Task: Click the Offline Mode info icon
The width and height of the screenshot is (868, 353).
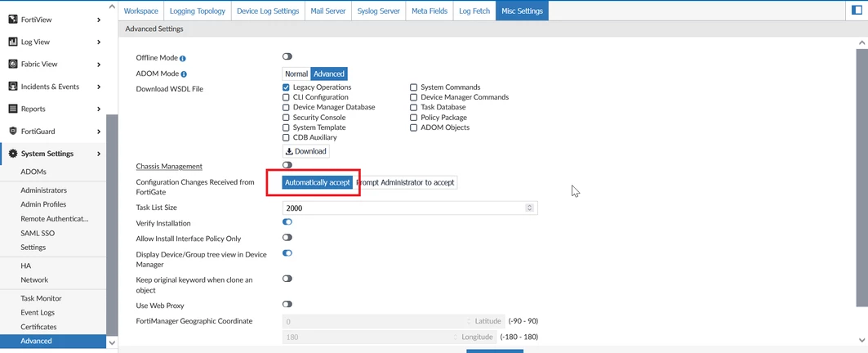Action: (183, 58)
